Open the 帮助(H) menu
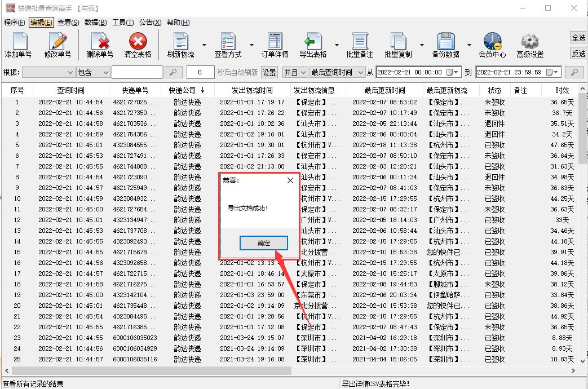The width and height of the screenshot is (588, 389). point(178,23)
